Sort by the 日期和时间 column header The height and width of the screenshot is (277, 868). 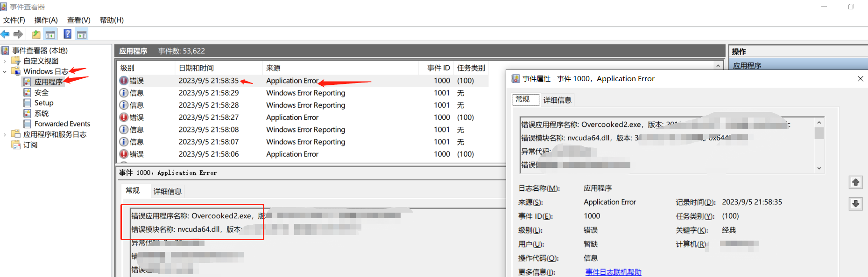pyautogui.click(x=196, y=68)
